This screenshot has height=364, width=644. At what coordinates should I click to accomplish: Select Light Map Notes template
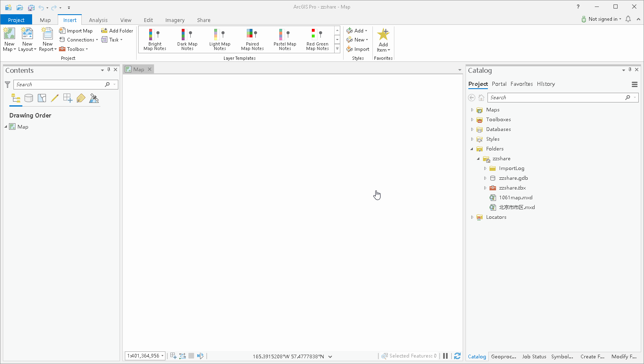click(x=220, y=39)
